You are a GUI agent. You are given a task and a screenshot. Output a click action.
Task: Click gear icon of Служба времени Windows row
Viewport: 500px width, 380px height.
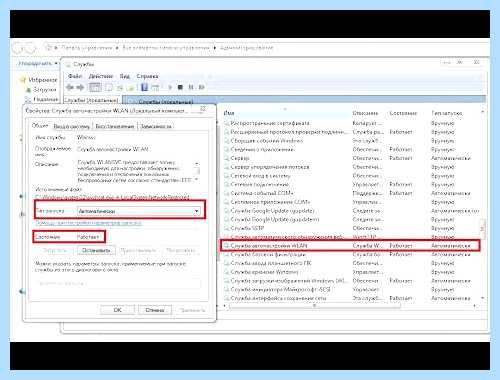click(226, 272)
